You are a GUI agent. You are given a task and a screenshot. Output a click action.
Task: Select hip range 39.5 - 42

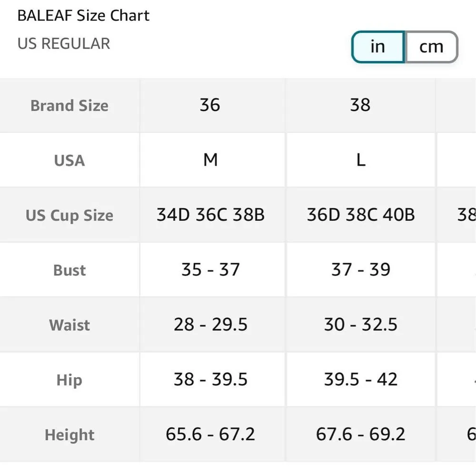[x=361, y=380]
